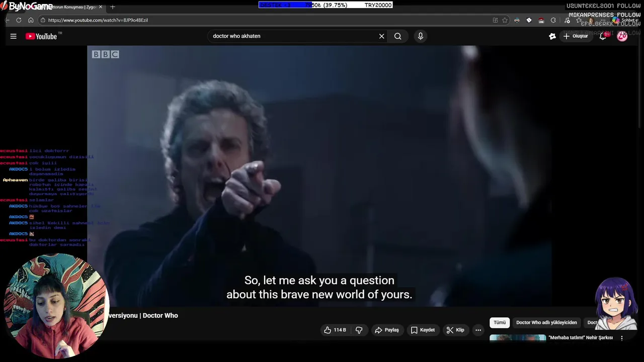Click the youtube.com address bar URL
The height and width of the screenshot is (362, 644).
coord(98,20)
